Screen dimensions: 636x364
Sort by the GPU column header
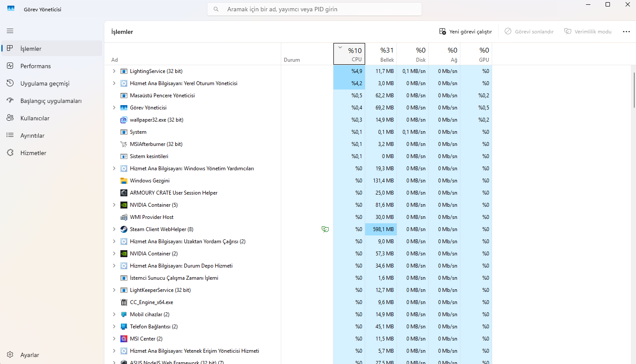point(476,54)
